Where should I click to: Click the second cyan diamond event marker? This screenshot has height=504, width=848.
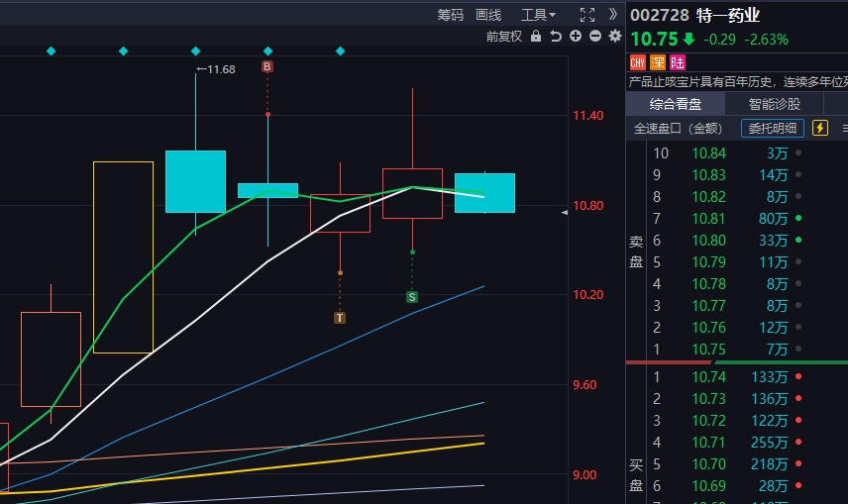(x=123, y=50)
